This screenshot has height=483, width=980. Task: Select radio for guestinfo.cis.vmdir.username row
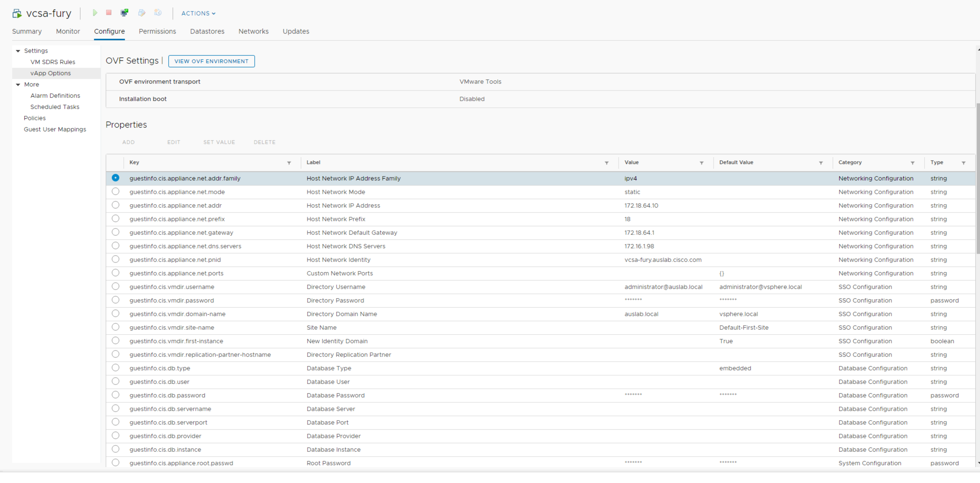click(116, 286)
